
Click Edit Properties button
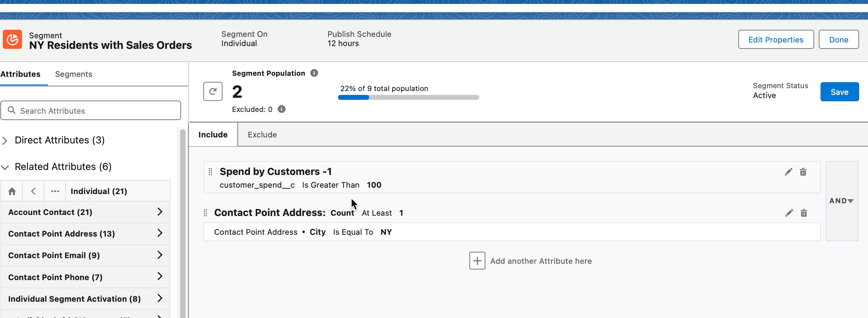[776, 40]
